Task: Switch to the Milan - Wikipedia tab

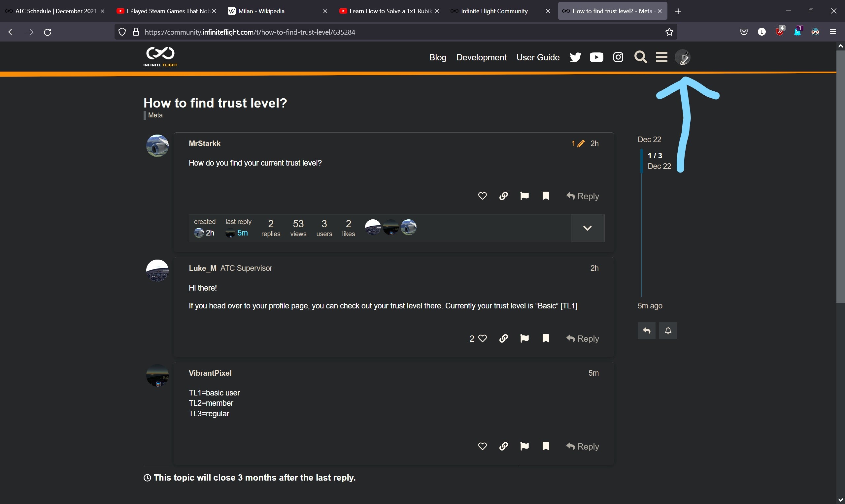Action: pos(276,11)
